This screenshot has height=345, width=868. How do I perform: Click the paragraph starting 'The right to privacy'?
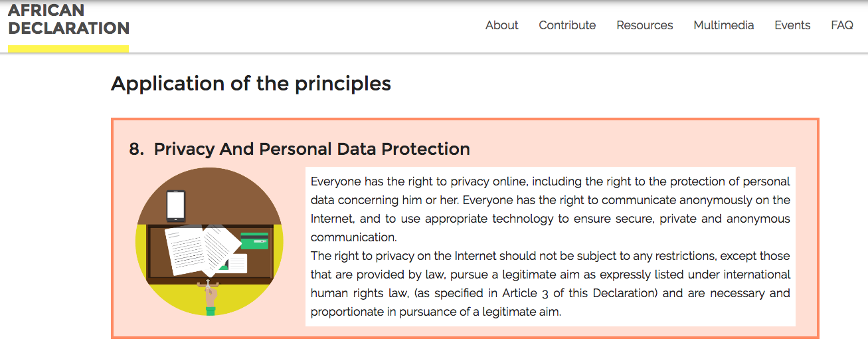click(550, 283)
